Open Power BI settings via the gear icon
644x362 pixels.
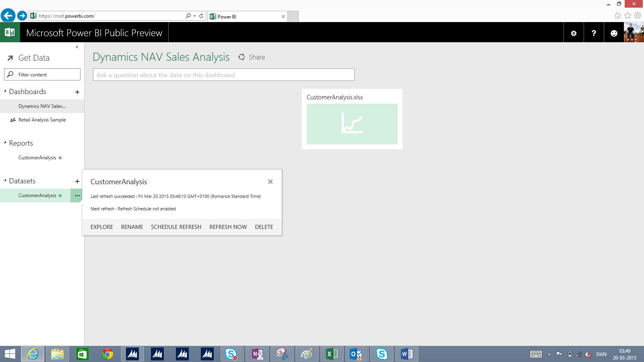point(574,33)
